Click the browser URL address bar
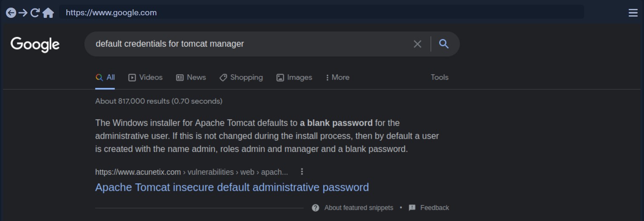This screenshot has height=221, width=644. (x=321, y=13)
